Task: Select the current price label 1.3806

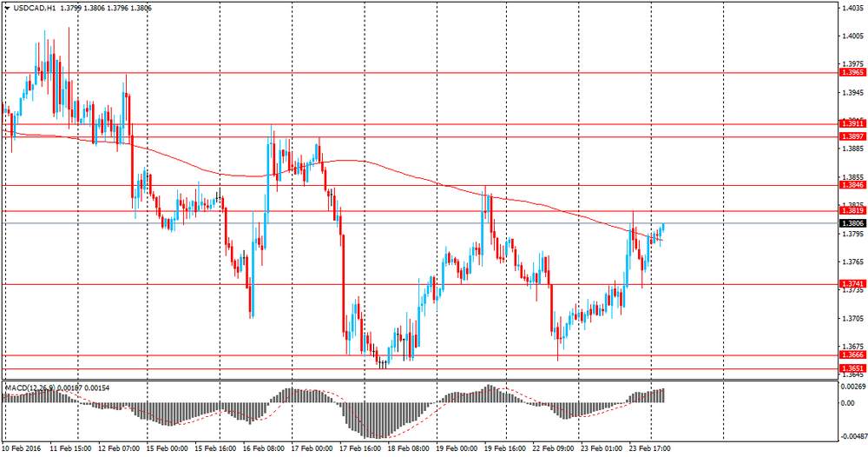Action: point(852,223)
